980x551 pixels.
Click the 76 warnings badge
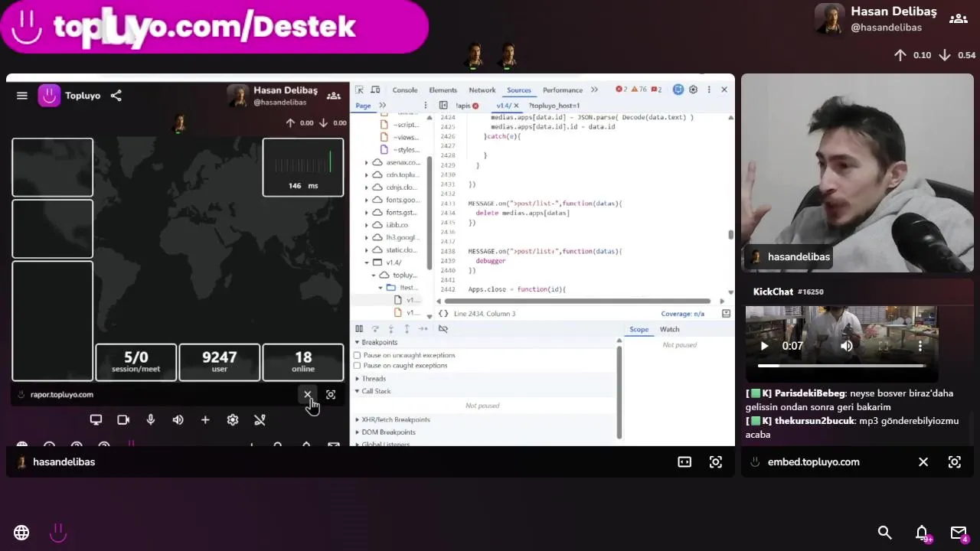coord(639,90)
